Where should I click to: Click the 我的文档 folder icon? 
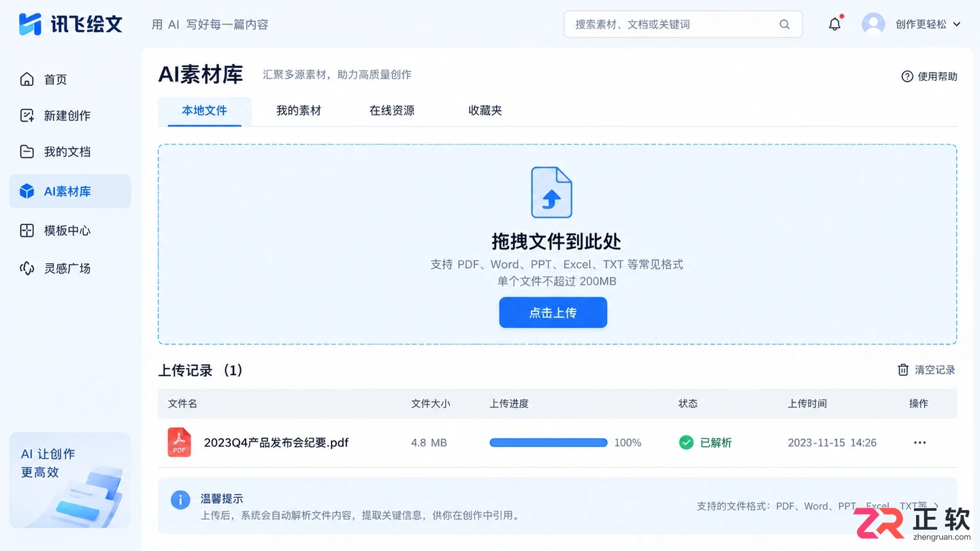(27, 152)
